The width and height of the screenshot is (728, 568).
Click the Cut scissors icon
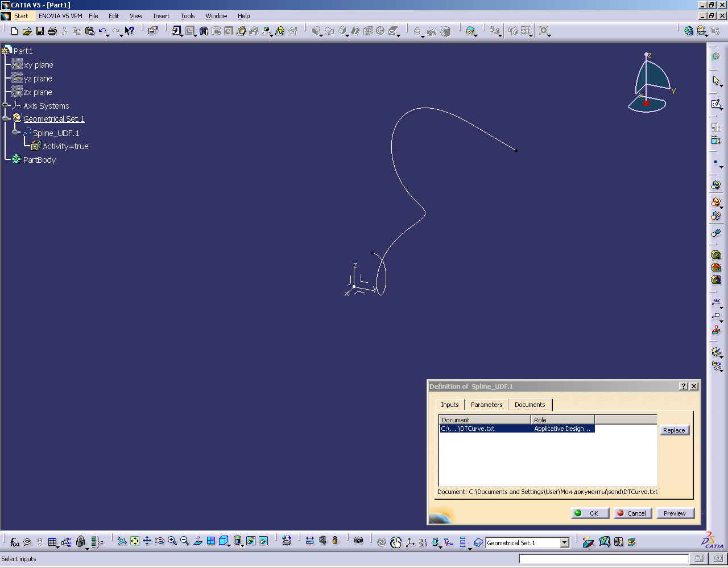[64, 31]
